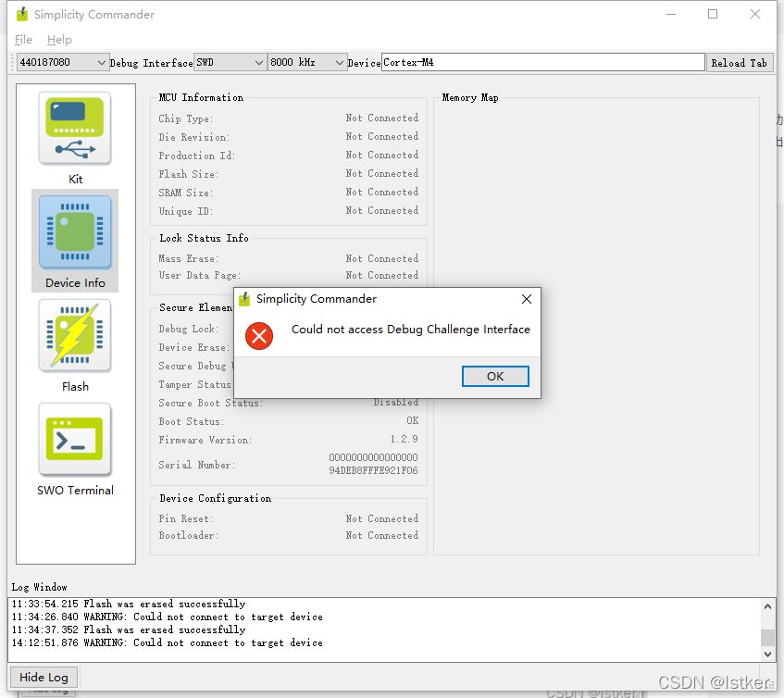Expand the 8000 kHz speed dropdown
784x698 pixels.
[307, 63]
